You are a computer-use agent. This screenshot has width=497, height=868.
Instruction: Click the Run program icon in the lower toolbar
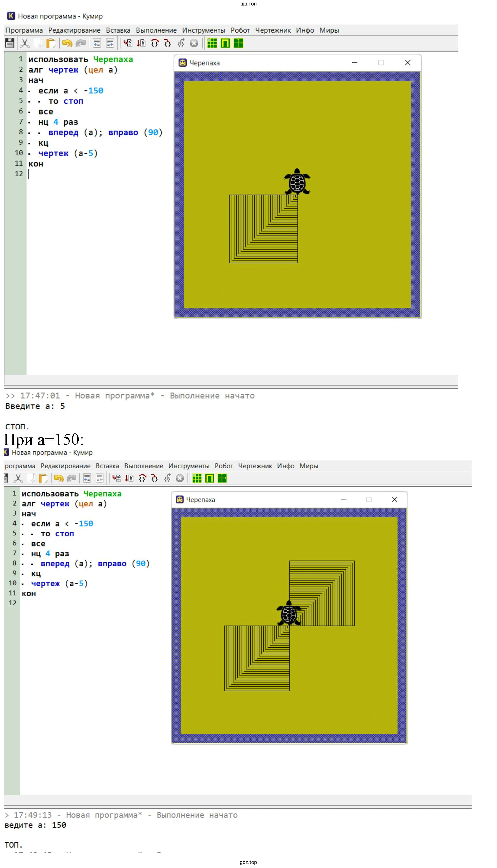pyautogui.click(x=116, y=478)
